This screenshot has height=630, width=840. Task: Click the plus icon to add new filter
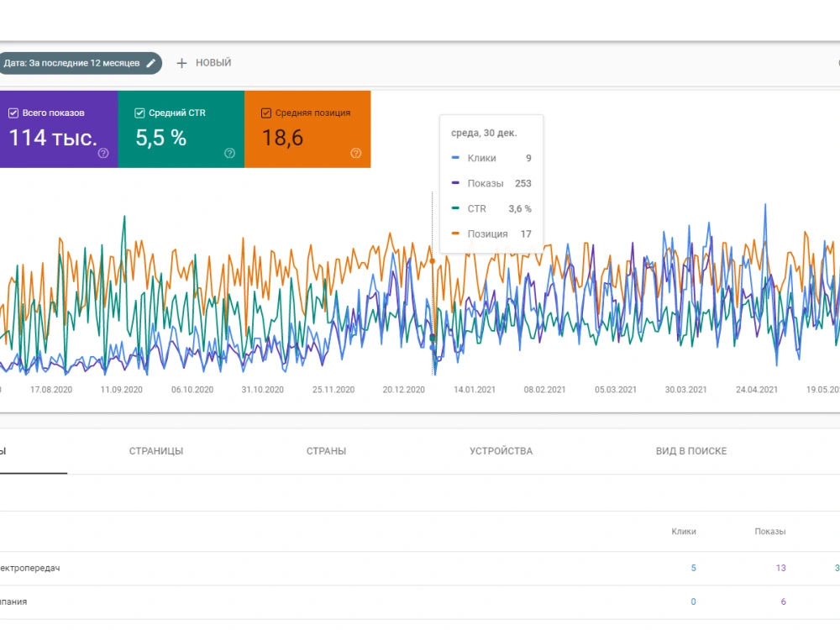[x=181, y=63]
